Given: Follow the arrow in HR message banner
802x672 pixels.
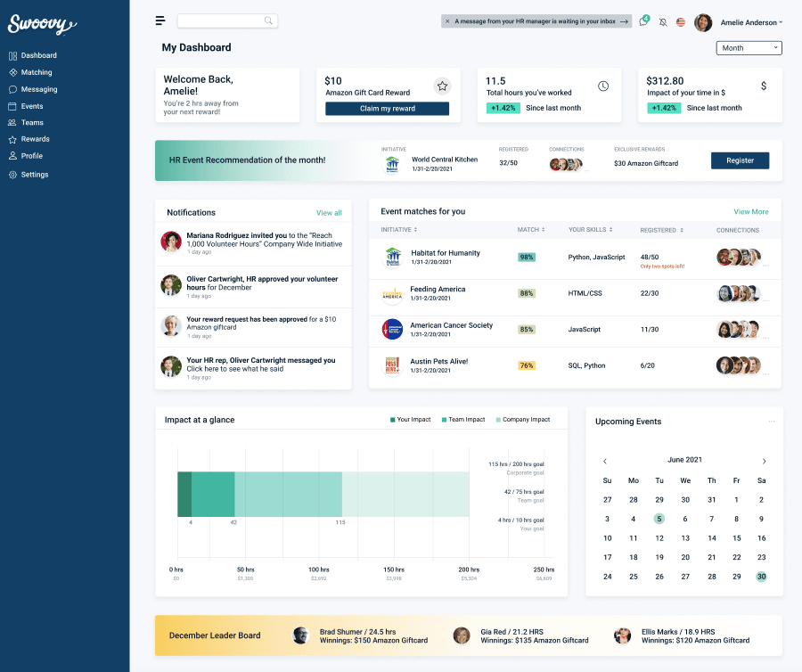Looking at the screenshot, I should (x=624, y=21).
